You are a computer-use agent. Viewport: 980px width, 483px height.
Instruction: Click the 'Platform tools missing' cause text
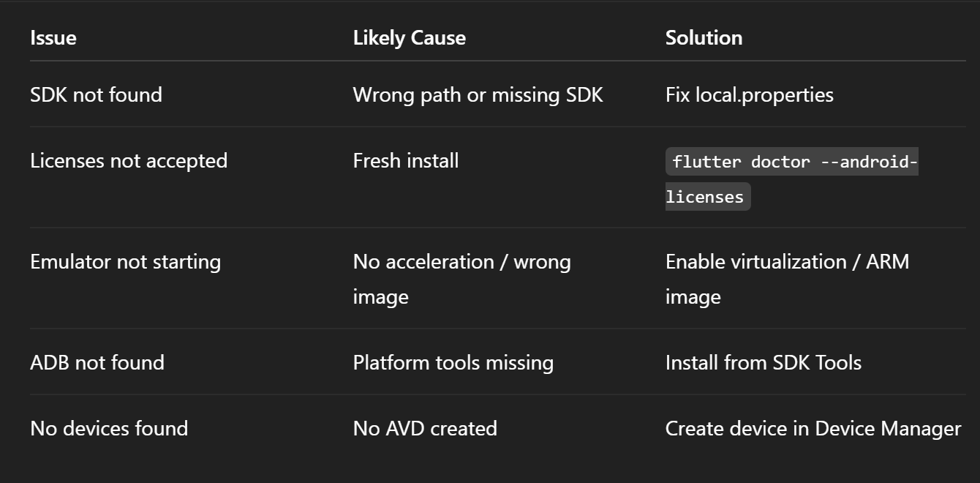453,363
